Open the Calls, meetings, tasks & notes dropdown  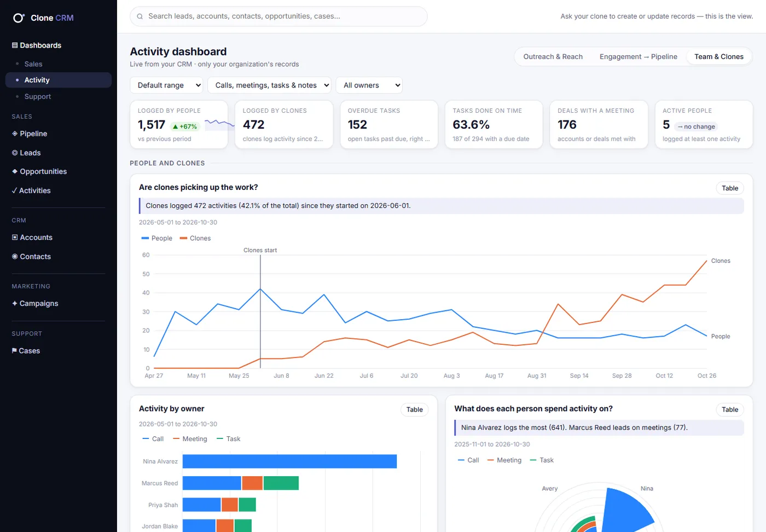[269, 85]
